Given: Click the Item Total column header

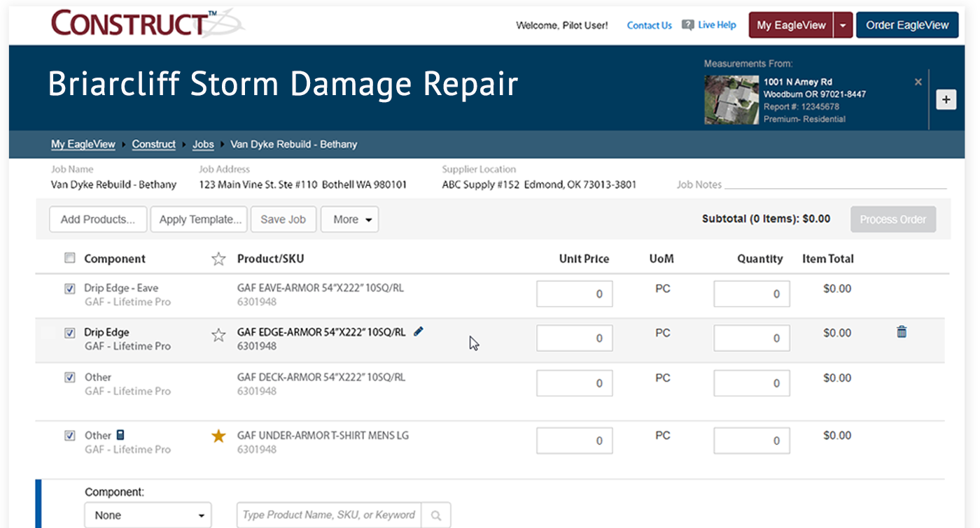Looking at the screenshot, I should (828, 259).
